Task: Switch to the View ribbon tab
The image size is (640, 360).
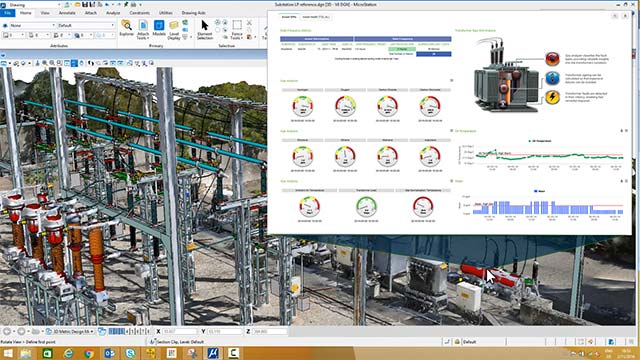Action: coord(45,13)
